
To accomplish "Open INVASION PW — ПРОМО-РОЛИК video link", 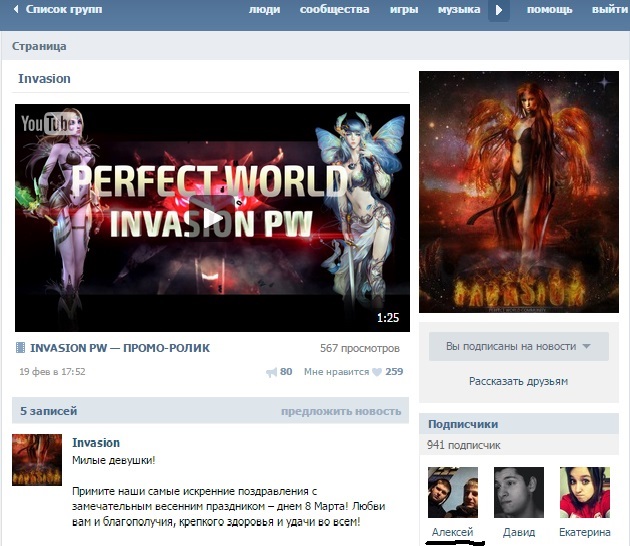I will pos(120,348).
